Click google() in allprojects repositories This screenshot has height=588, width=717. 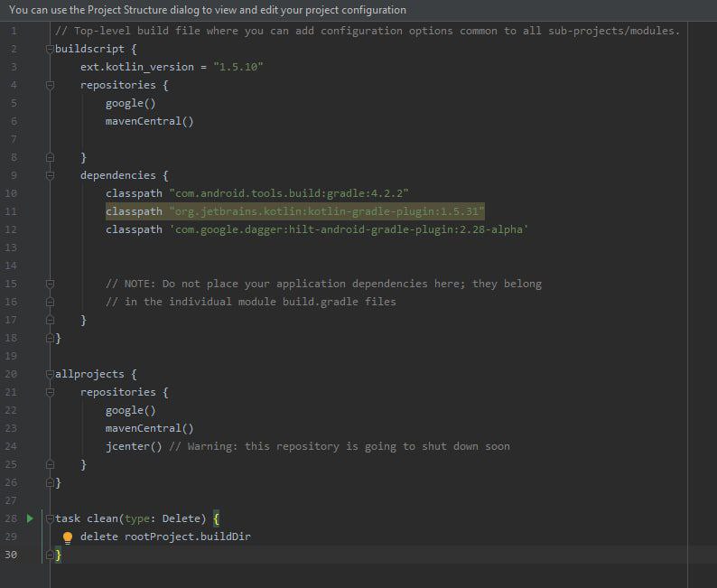(131, 410)
